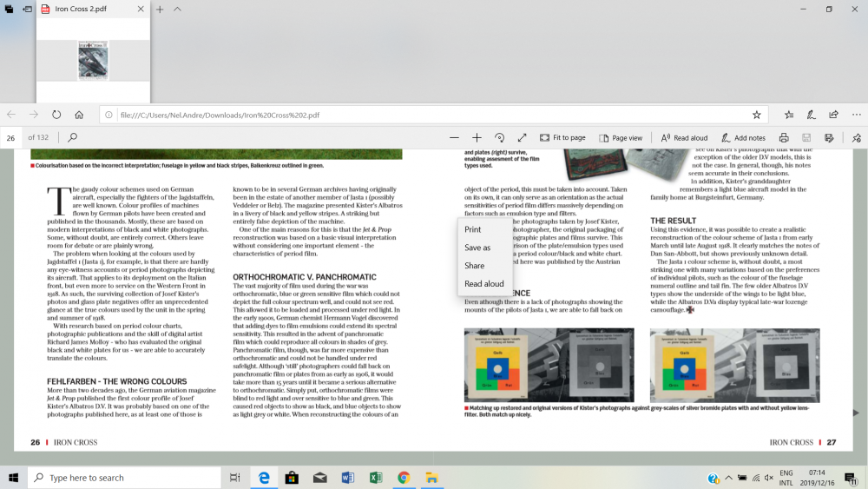Click the Save as icon in PDF toolbar

click(829, 137)
